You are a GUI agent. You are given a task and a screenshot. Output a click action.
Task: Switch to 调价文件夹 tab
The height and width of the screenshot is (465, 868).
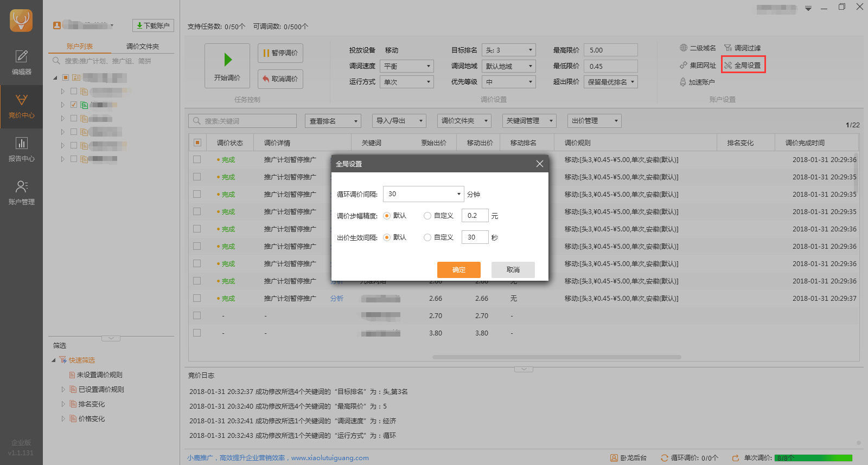[143, 46]
